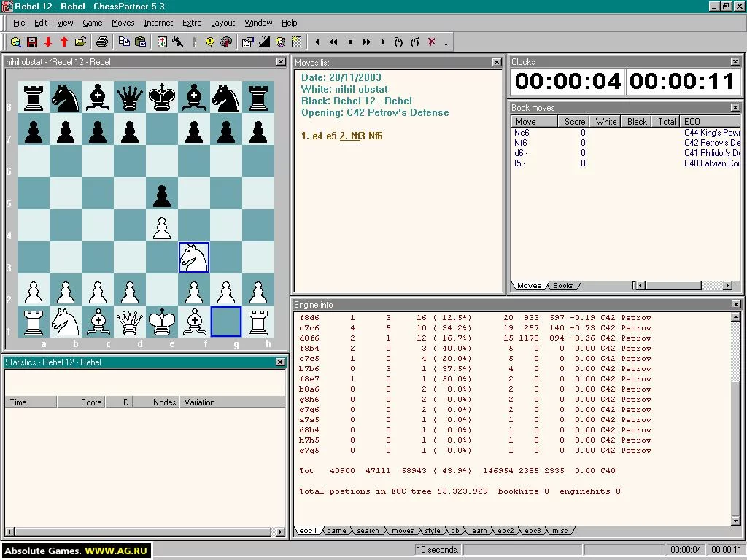This screenshot has width=747, height=560.
Task: Click the ECO column header in Book moves
Action: [710, 122]
